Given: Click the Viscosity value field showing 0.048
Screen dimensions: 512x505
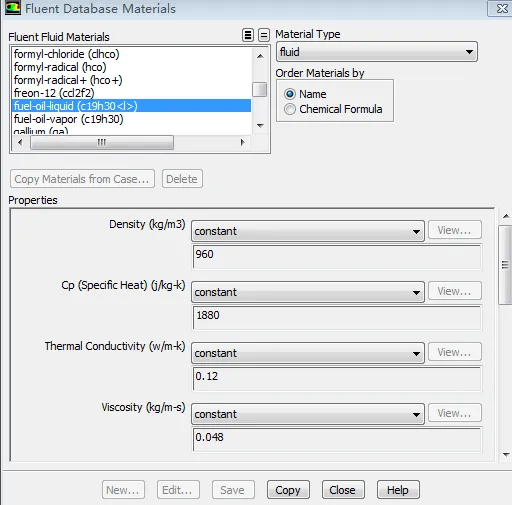Looking at the screenshot, I should click(x=337, y=440).
